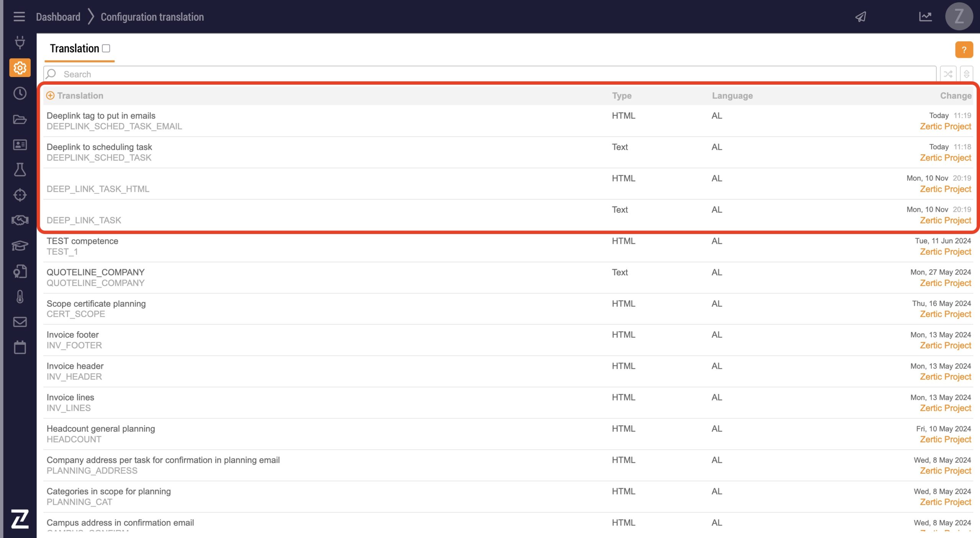Image resolution: width=980 pixels, height=538 pixels.
Task: Click the graduation cap sidebar icon
Action: (x=20, y=245)
